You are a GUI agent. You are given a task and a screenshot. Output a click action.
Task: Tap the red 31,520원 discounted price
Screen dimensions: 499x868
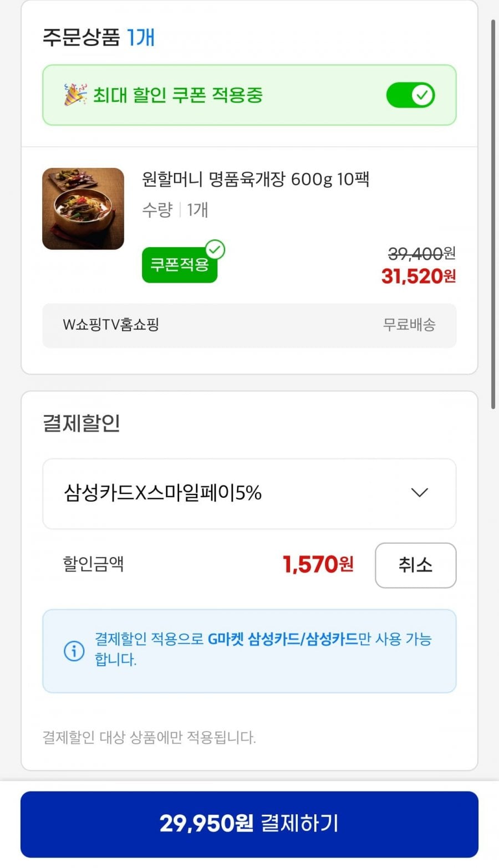[x=418, y=276]
